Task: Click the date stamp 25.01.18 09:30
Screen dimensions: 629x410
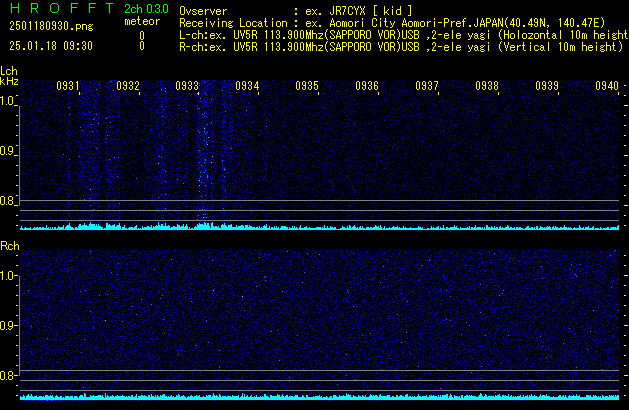Action: [x=51, y=46]
